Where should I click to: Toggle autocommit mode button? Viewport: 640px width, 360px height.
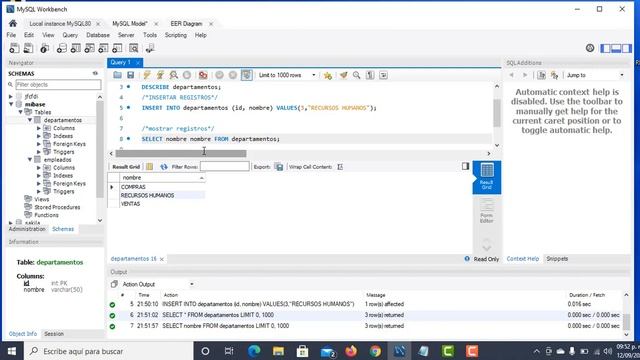pos(247,75)
